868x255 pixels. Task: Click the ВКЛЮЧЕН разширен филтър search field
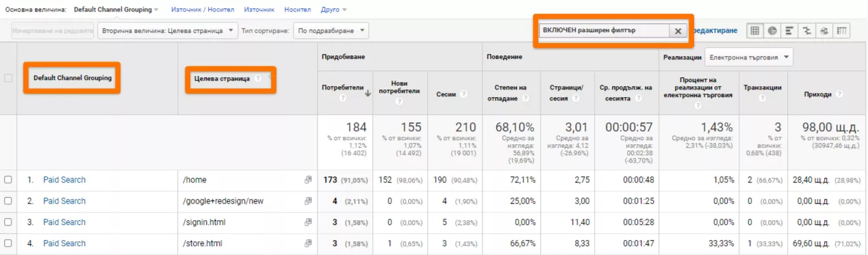pyautogui.click(x=604, y=31)
